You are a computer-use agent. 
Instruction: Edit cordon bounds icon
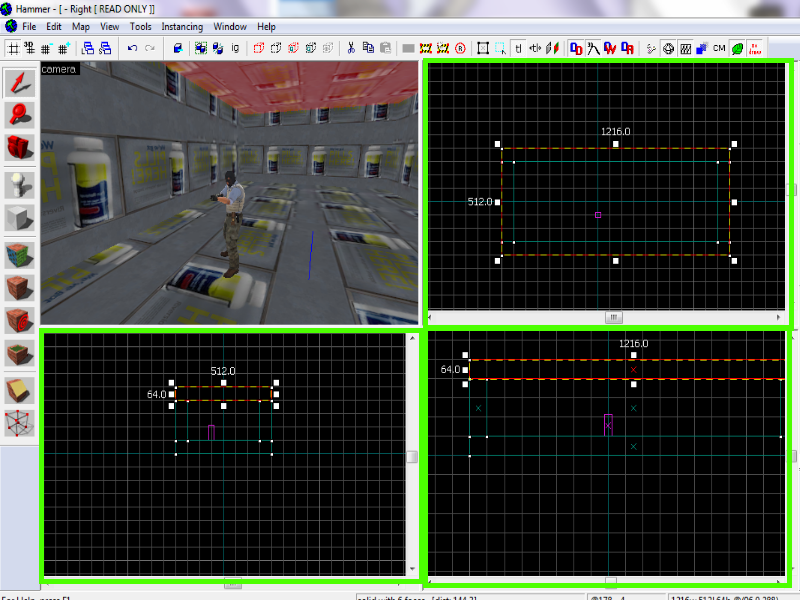(x=443, y=48)
